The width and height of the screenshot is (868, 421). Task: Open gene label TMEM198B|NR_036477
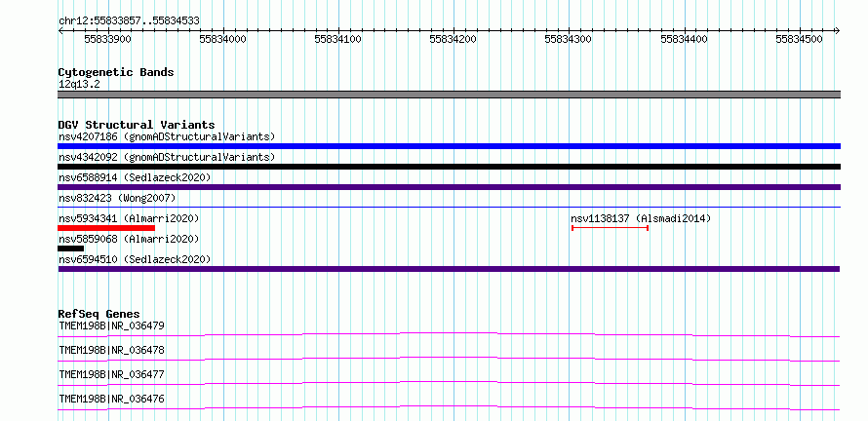pos(111,374)
